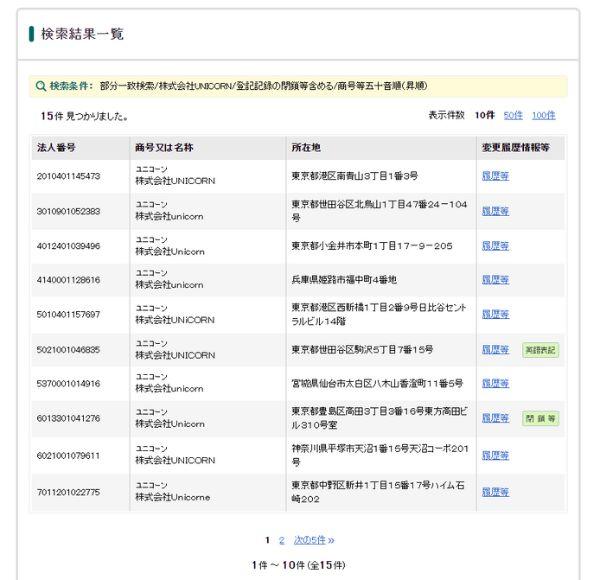The height and width of the screenshot is (580, 600).
Task: Click address 東京都港区南青山3丁目1番3号
Action: pyautogui.click(x=355, y=176)
